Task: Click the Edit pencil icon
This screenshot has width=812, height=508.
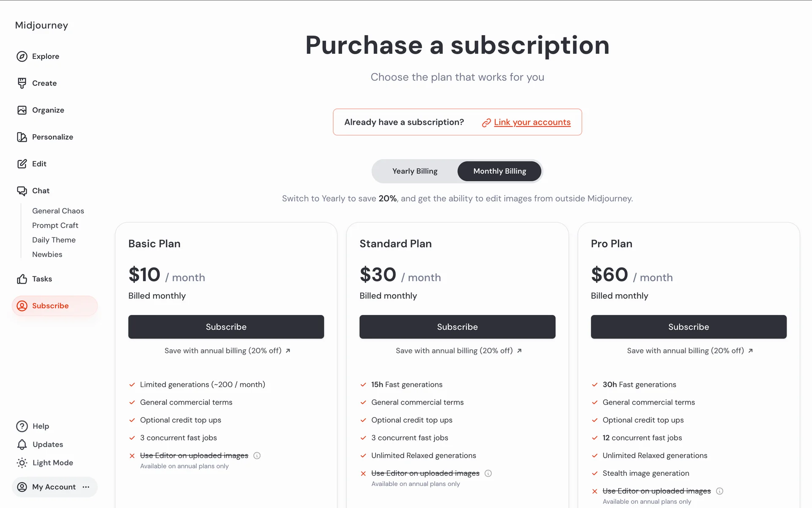Action: 22,164
